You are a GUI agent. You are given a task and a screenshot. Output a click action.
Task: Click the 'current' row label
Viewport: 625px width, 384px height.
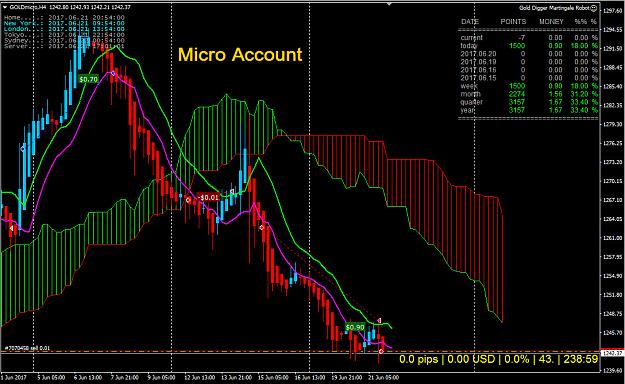[472, 37]
